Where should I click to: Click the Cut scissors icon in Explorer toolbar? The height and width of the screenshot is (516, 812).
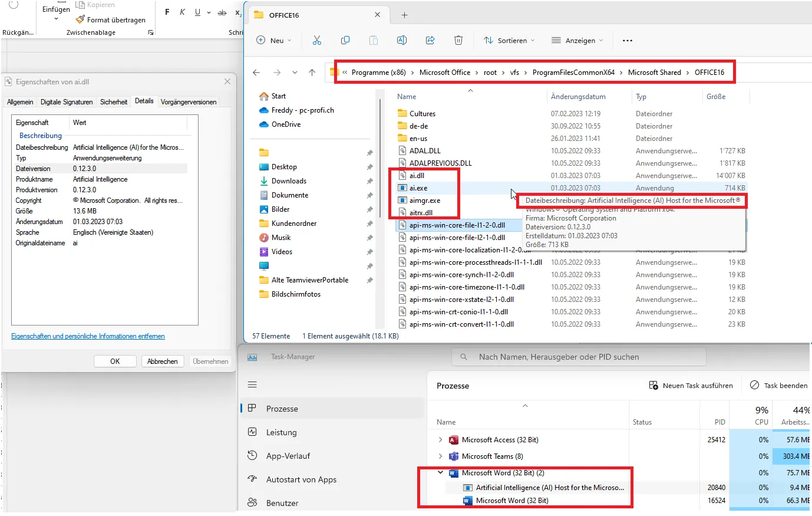(x=317, y=40)
